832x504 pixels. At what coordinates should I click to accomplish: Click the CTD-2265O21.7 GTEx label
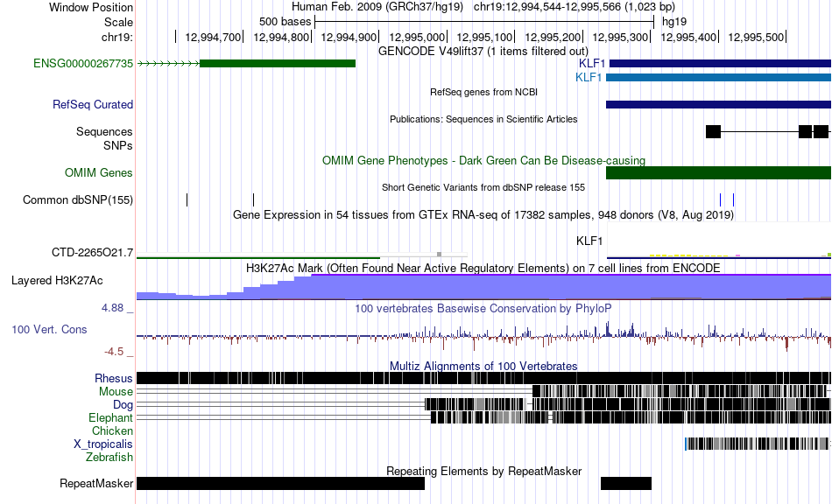coord(92,252)
